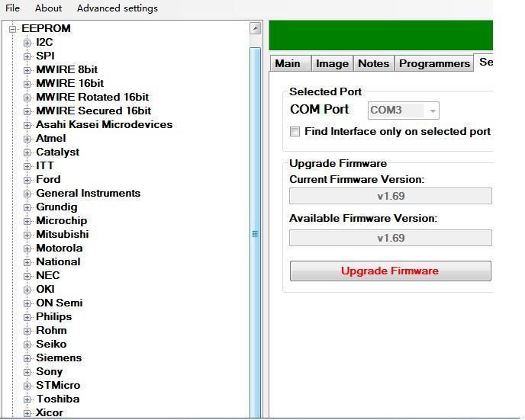Image resolution: width=525 pixels, height=420 pixels.
Task: Select the Microchip label in tree
Action: pos(62,220)
